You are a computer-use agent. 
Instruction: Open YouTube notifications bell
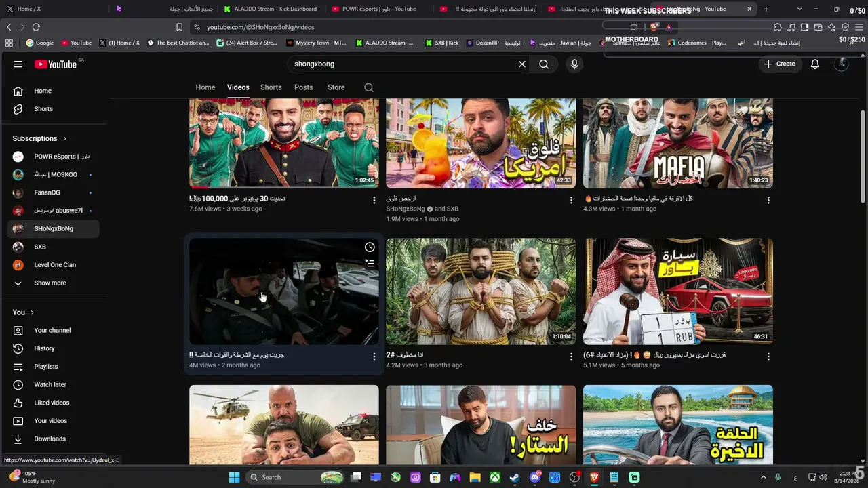coord(815,64)
